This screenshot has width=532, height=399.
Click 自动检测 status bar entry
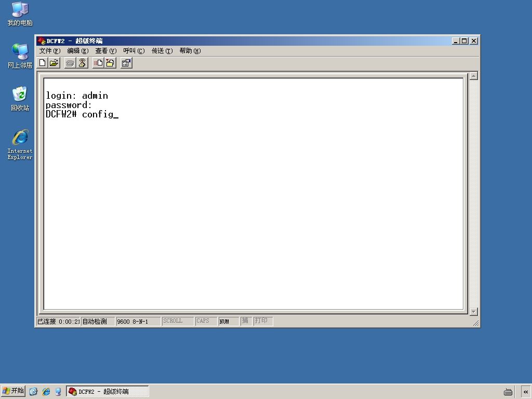click(x=98, y=321)
